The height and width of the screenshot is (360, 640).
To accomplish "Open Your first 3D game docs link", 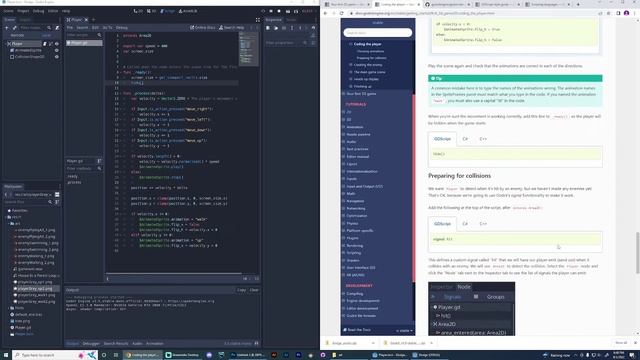I will (x=361, y=94).
